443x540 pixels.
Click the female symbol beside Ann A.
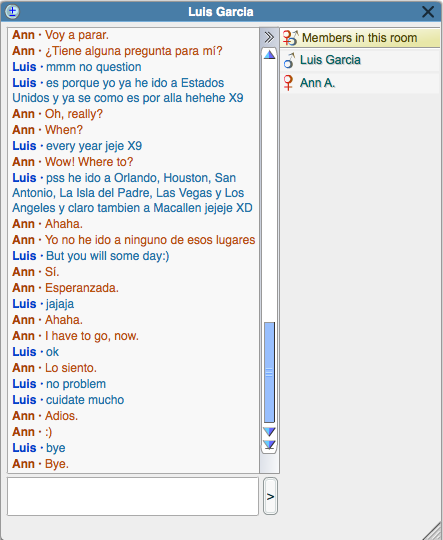tap(288, 83)
